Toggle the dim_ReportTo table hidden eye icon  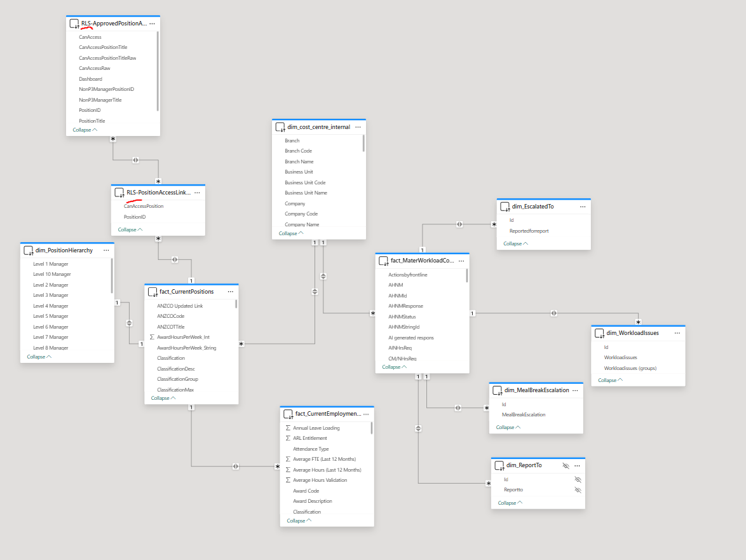(566, 466)
